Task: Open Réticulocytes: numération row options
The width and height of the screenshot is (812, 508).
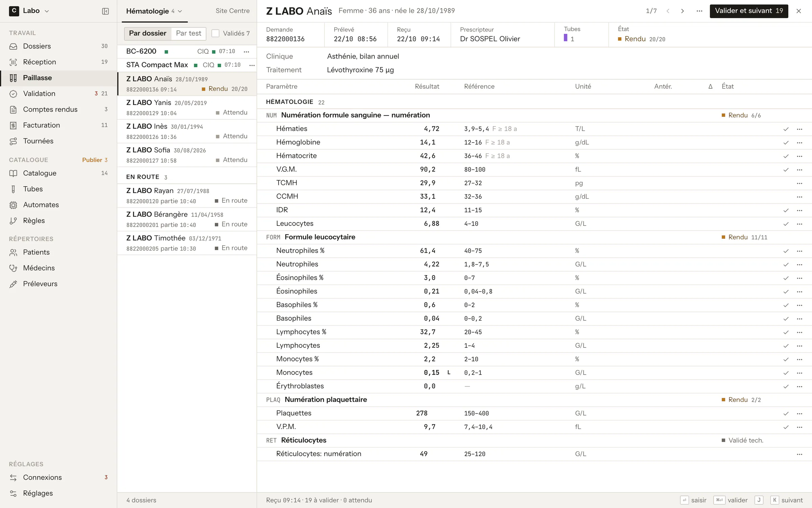Action: pos(799,454)
